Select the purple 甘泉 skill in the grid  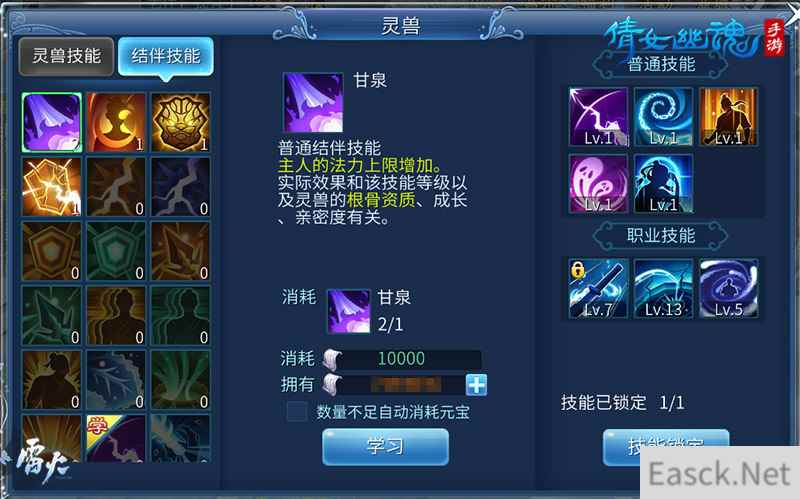(52, 122)
